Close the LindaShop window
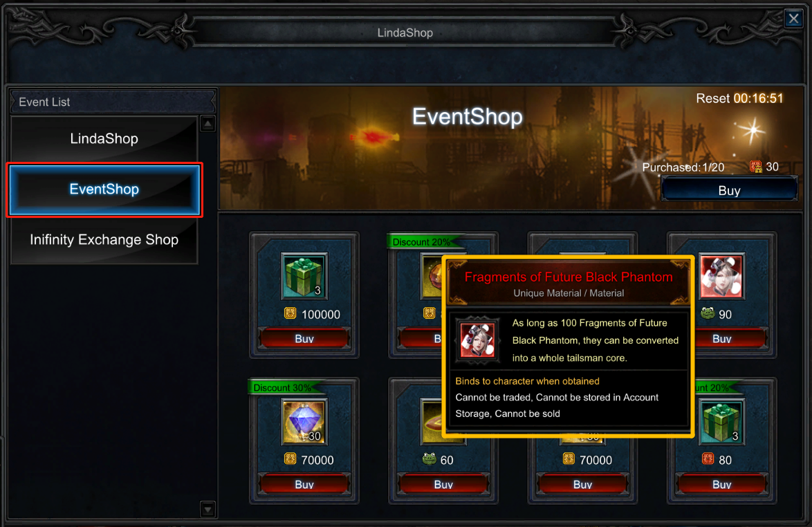This screenshot has width=812, height=527. [x=793, y=19]
